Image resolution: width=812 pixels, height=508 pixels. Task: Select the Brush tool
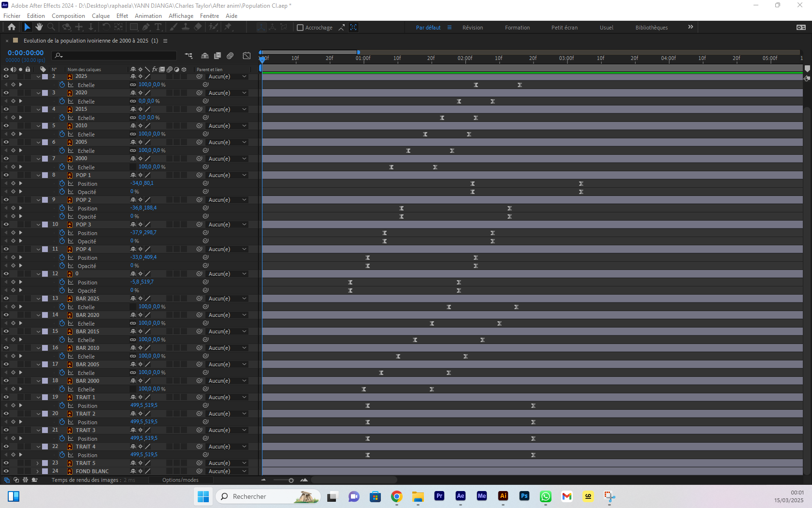(173, 27)
